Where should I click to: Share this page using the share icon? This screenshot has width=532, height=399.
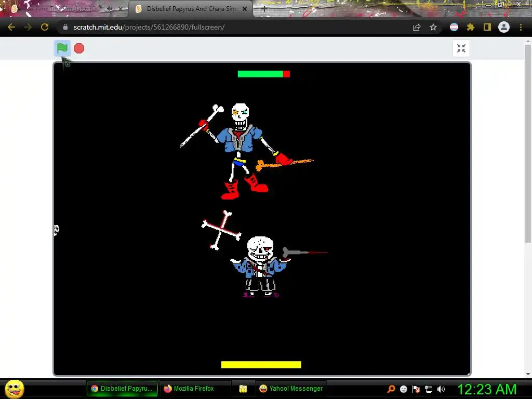tap(417, 28)
